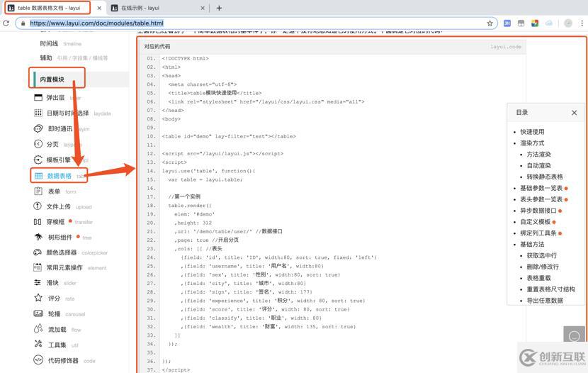Open a new browser tab
588x373 pixels.
(219, 8)
